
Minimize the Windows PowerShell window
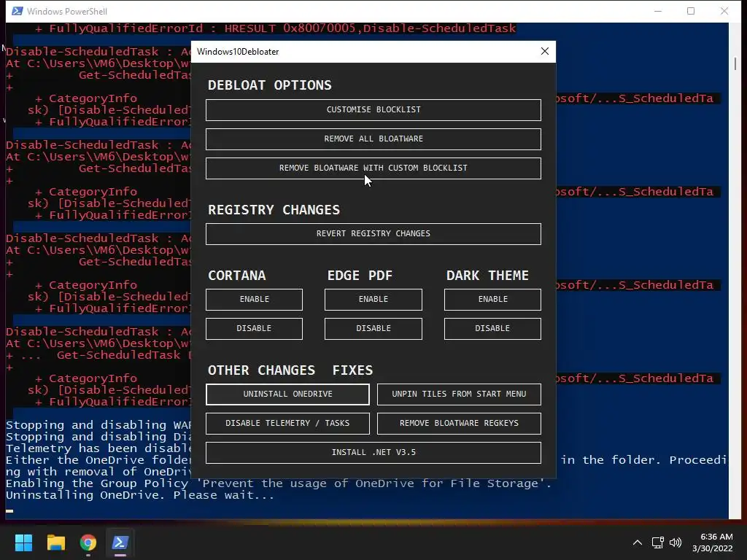(658, 11)
